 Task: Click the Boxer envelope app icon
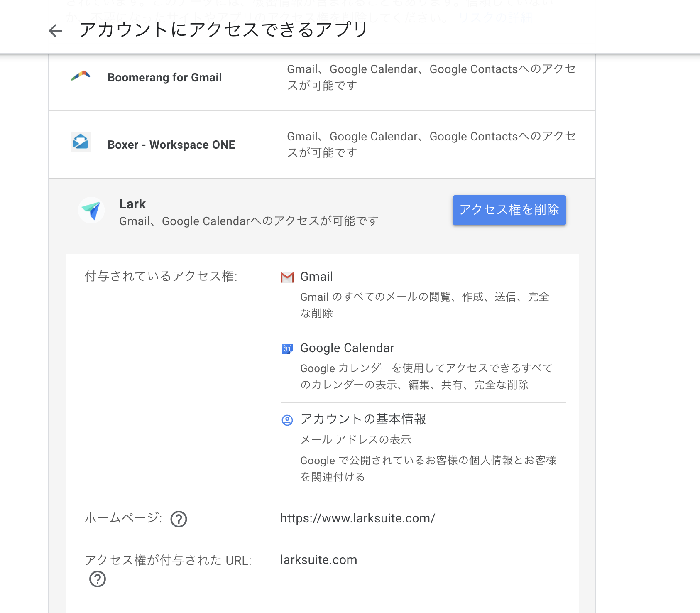(x=81, y=142)
